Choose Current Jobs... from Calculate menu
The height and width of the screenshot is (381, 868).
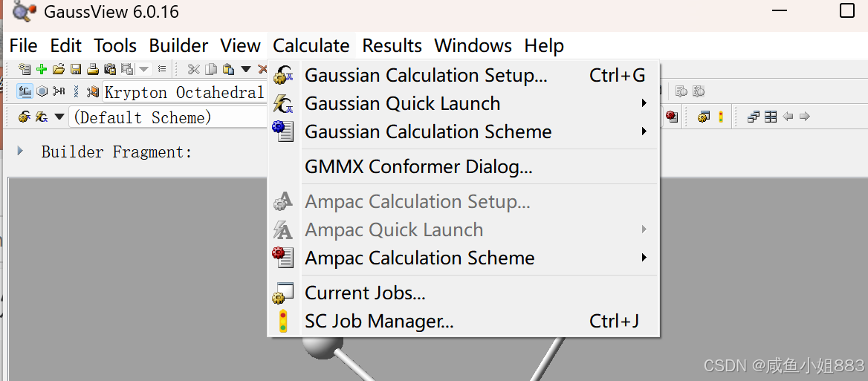coord(463,293)
